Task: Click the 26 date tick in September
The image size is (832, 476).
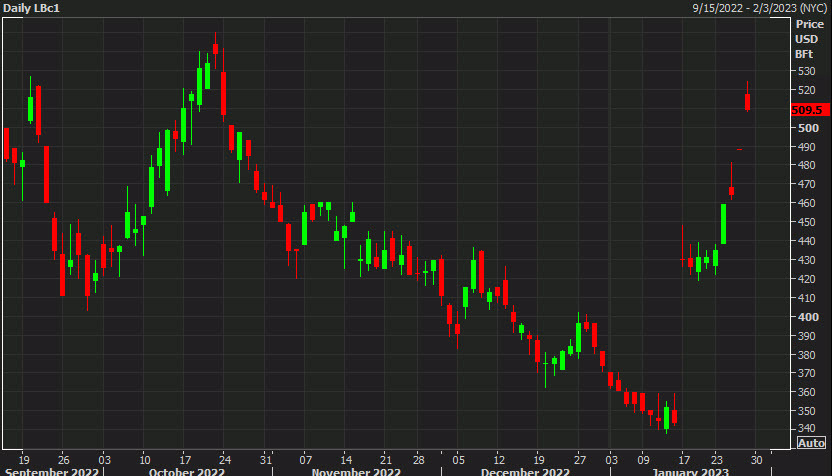Action: coord(63,460)
